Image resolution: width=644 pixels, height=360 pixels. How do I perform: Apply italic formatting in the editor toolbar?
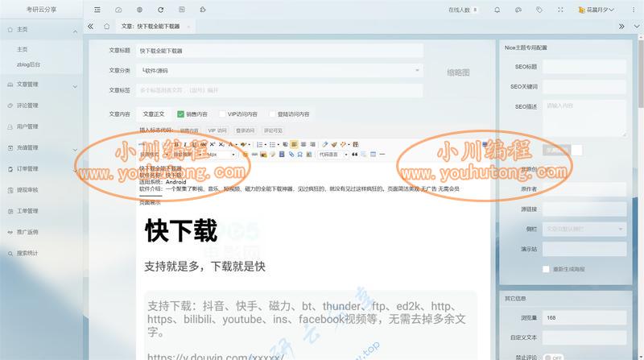pyautogui.click(x=185, y=144)
